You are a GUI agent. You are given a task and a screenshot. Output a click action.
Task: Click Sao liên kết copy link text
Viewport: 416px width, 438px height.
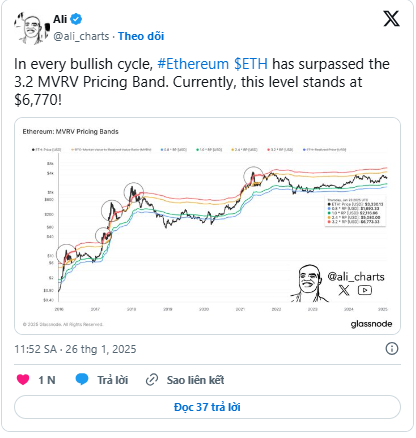(195, 380)
